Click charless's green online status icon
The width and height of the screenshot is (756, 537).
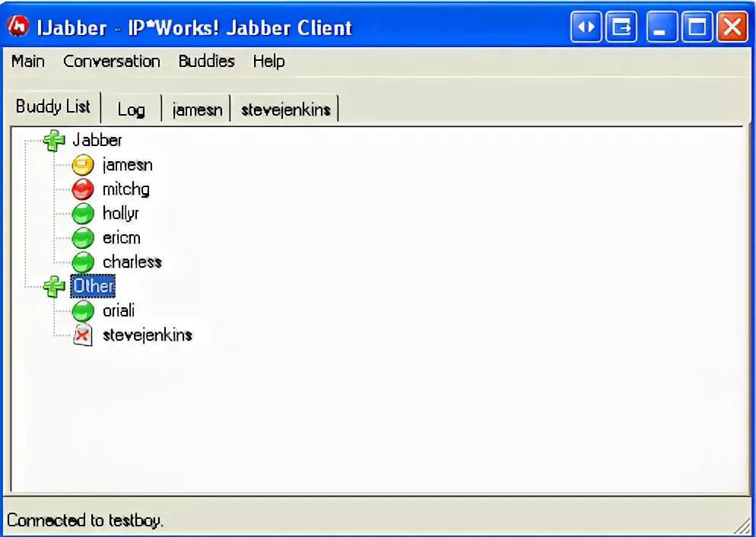83,262
